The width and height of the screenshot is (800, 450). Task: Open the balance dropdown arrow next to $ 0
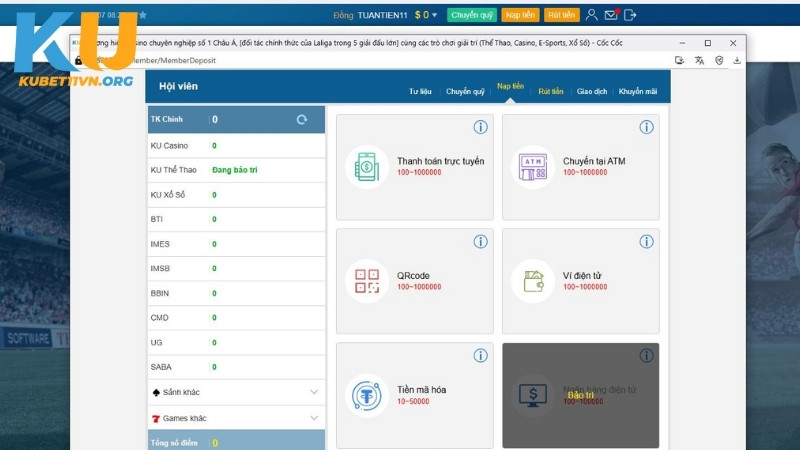[x=435, y=15]
